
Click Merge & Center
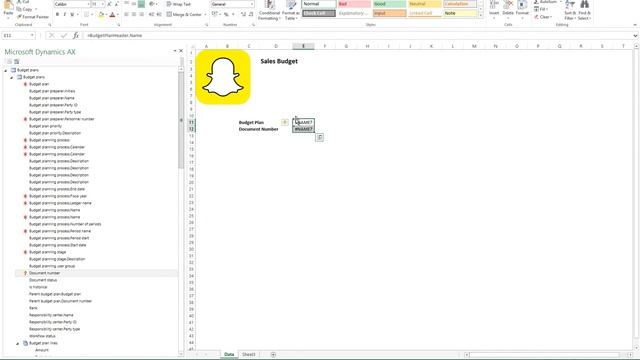pos(184,15)
